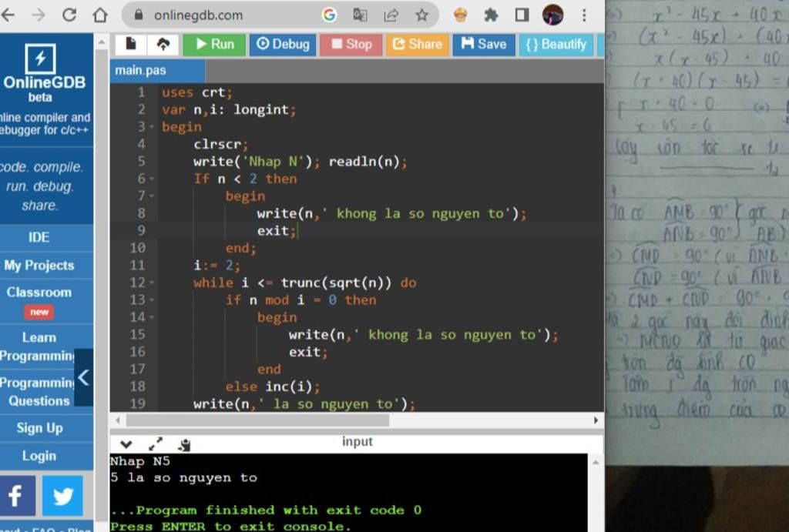The height and width of the screenshot is (532, 789).
Task: Fold the begin block at line 3
Action: pos(152,127)
